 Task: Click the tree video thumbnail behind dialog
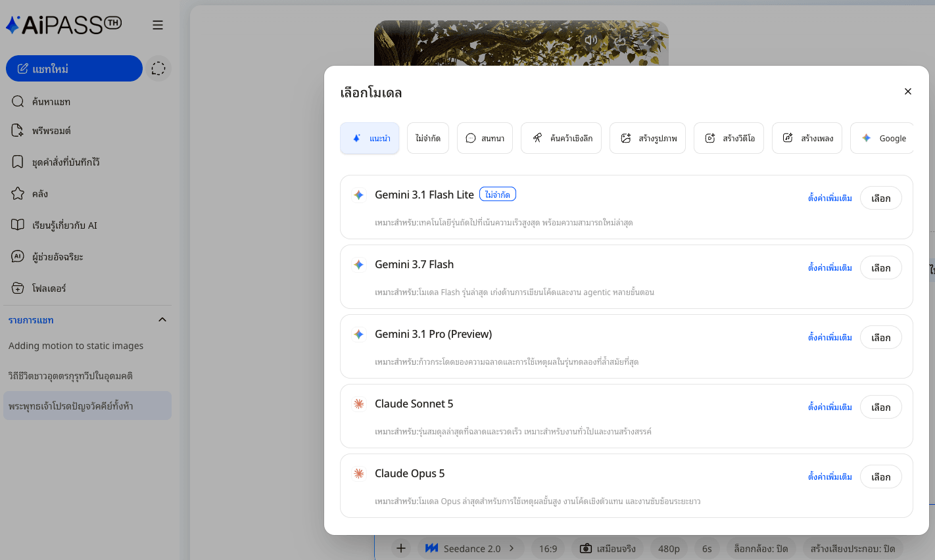[521, 43]
